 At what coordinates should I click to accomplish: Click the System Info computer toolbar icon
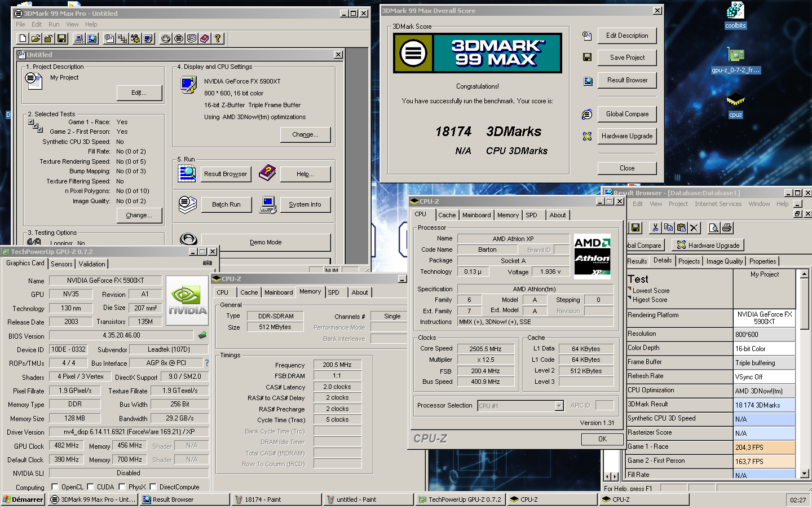pyautogui.click(x=79, y=38)
